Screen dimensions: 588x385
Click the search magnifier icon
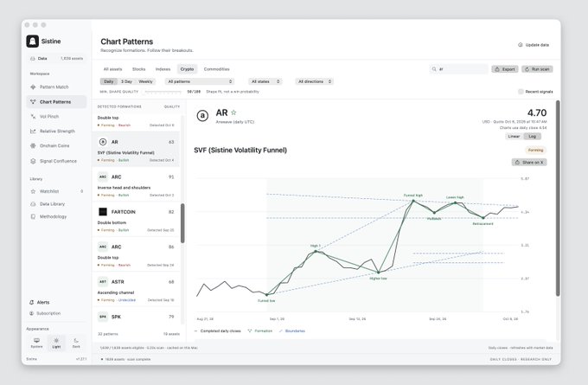(434, 69)
